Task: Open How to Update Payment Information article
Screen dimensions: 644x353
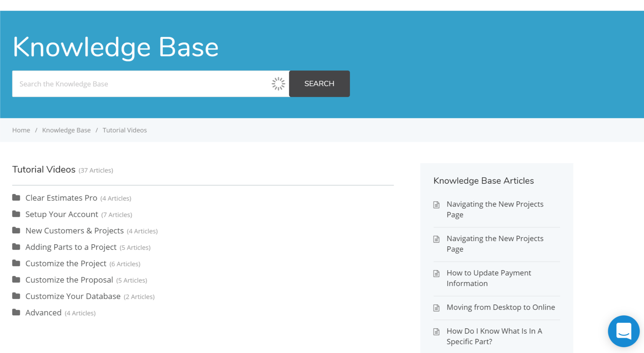Action: click(489, 278)
